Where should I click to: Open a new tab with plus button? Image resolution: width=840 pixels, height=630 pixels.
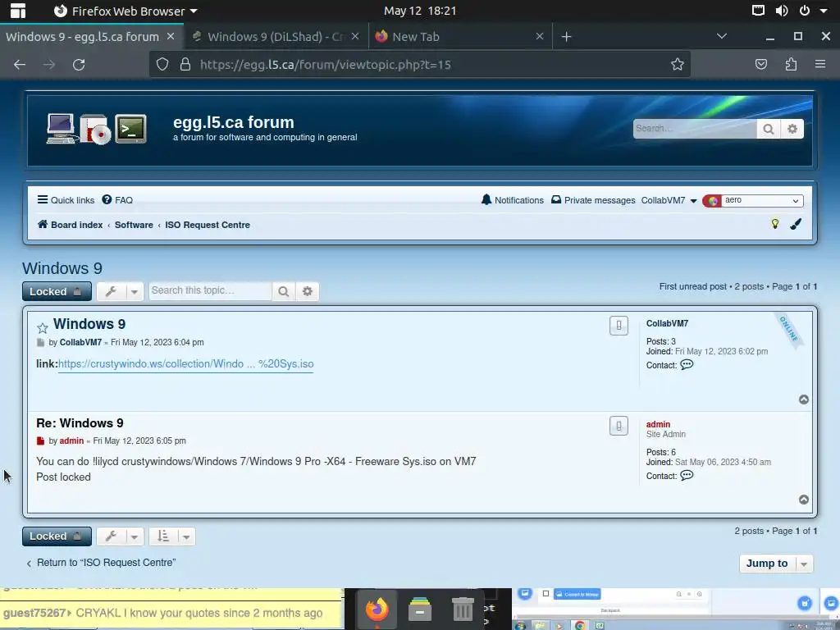click(566, 36)
